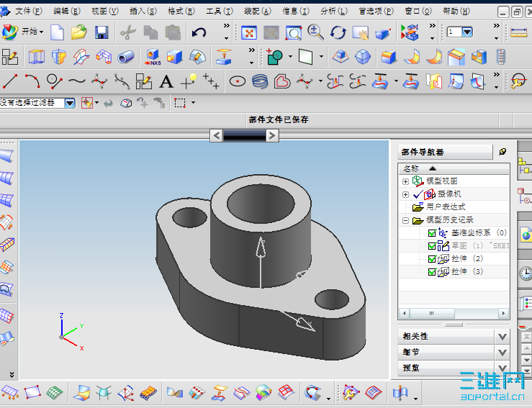The width and height of the screenshot is (532, 408).
Task: Click the NX5 import icon
Action: [x=153, y=57]
